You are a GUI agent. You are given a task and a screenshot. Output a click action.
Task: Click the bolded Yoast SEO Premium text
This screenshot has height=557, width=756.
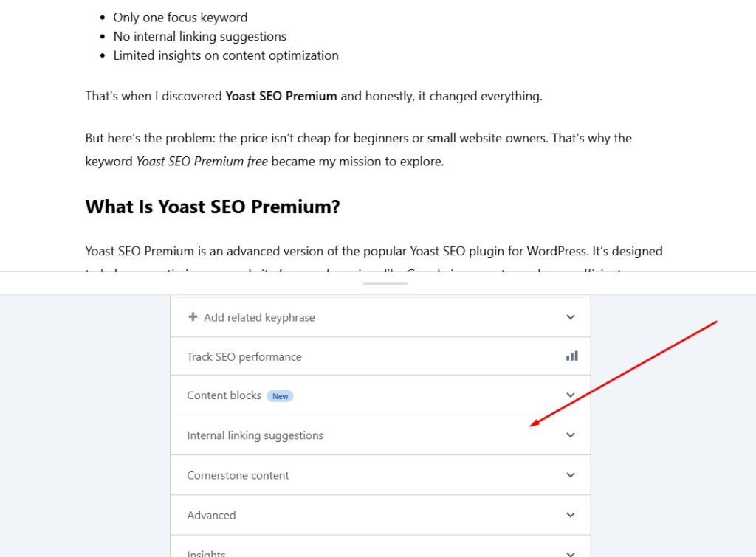(281, 96)
